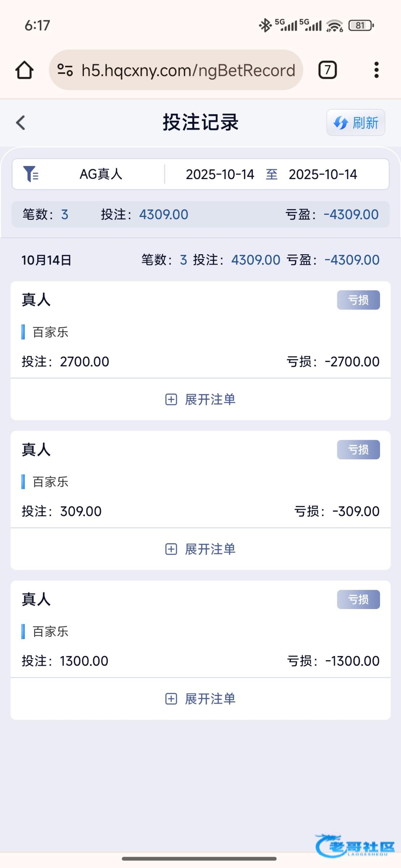Image resolution: width=401 pixels, height=868 pixels.
Task: Pick the start date 2025-10-14
Action: [220, 174]
